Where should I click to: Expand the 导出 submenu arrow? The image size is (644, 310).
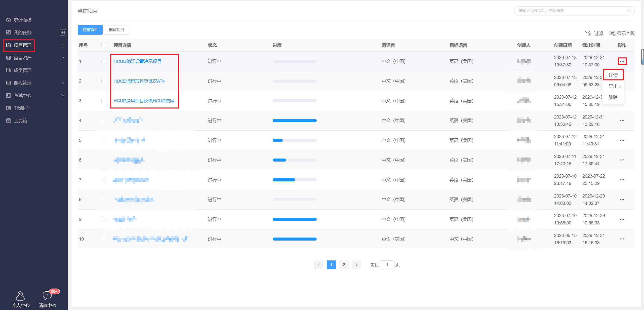click(620, 86)
